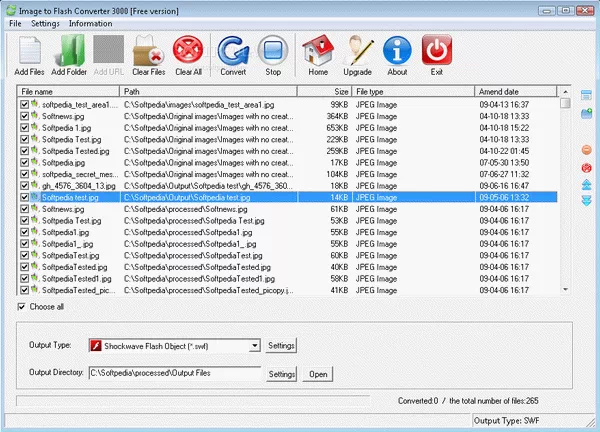Click the red clear-all icon in side panel
600x432 pixels.
[x=586, y=168]
